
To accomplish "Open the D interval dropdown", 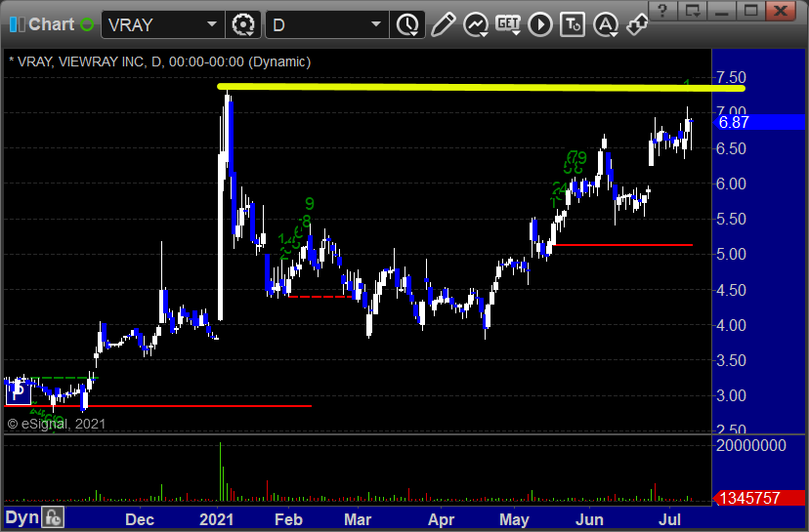I will coord(376,24).
